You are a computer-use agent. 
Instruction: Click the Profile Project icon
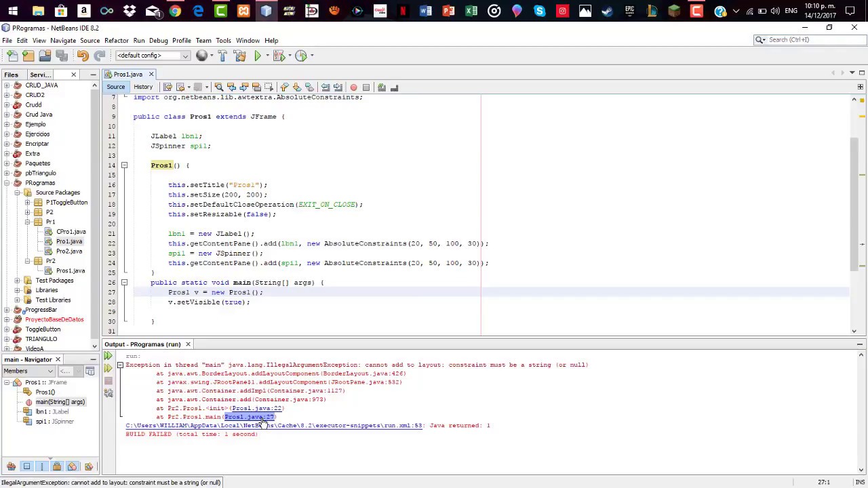point(301,56)
